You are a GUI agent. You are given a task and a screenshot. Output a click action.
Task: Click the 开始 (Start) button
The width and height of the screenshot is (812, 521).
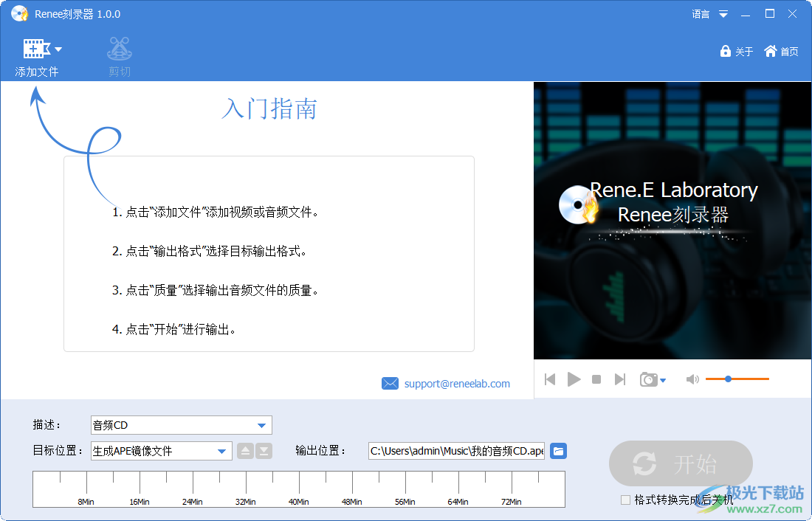pyautogui.click(x=680, y=464)
